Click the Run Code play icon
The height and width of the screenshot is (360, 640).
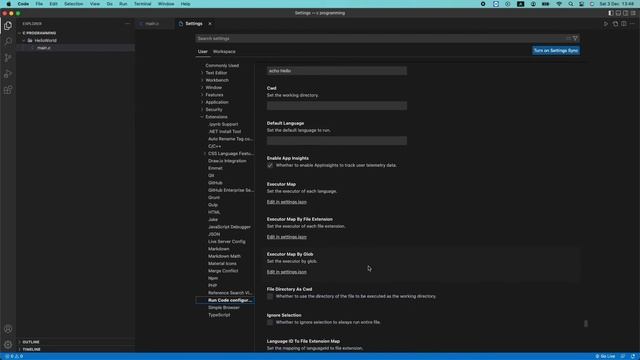click(606, 24)
